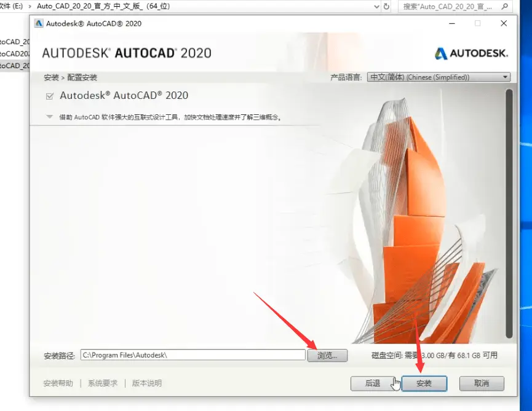Click the 文件 (E:) drive in address bar
Viewport: 532px width, 411px height.
click(x=12, y=6)
